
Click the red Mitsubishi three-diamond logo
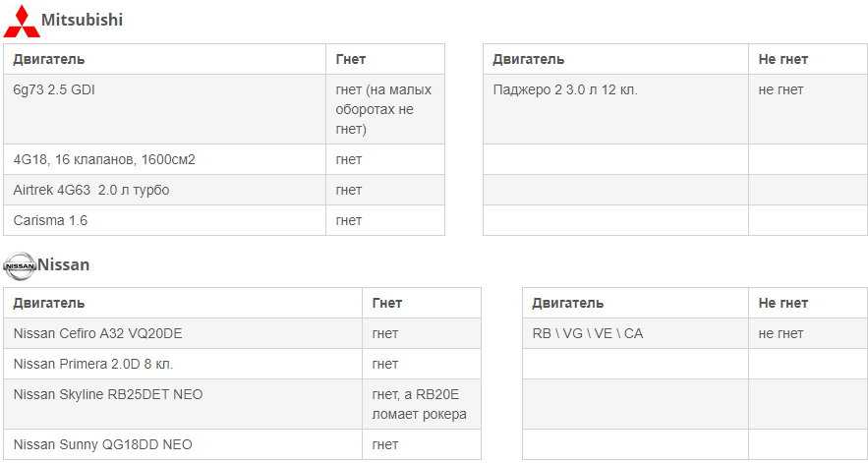(22, 21)
